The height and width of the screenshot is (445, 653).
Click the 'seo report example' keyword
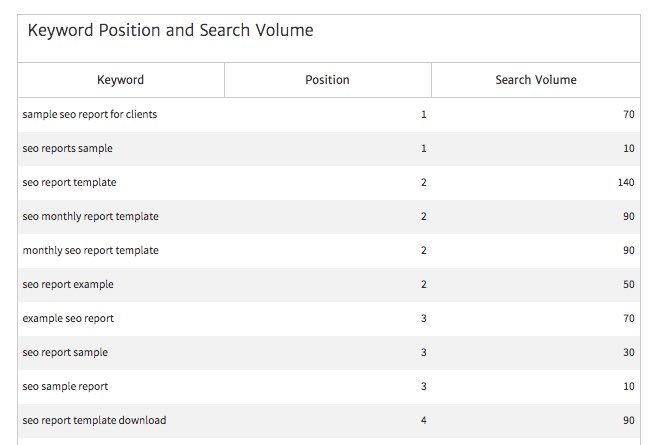(x=68, y=284)
